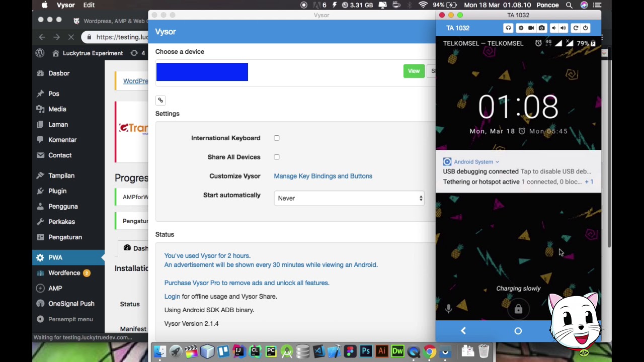Open Vysor device settings gear icon

(521, 28)
